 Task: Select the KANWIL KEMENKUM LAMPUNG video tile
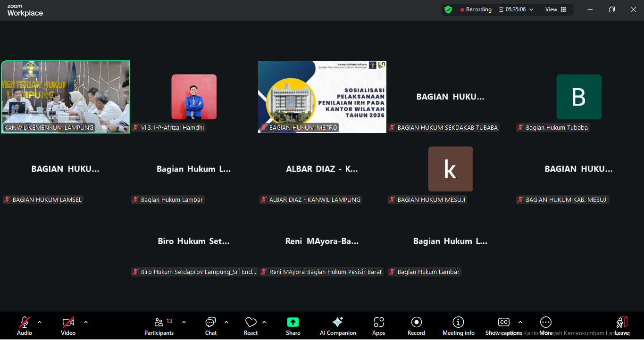click(66, 97)
